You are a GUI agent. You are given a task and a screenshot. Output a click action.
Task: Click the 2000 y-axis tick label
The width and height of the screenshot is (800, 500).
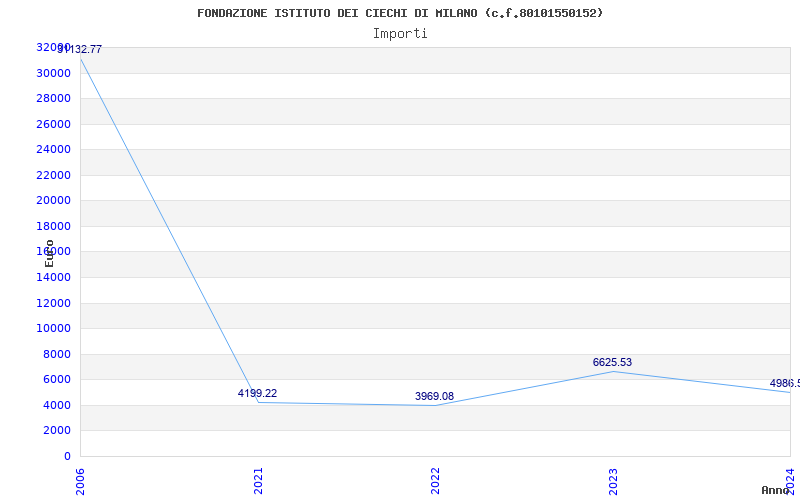[57, 431]
